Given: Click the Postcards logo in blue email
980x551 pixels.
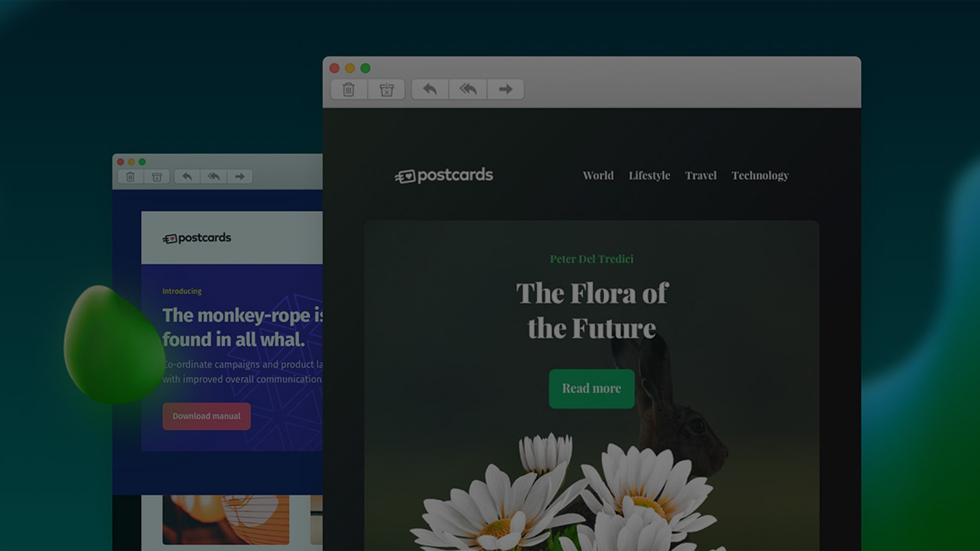Looking at the screenshot, I should point(197,238).
